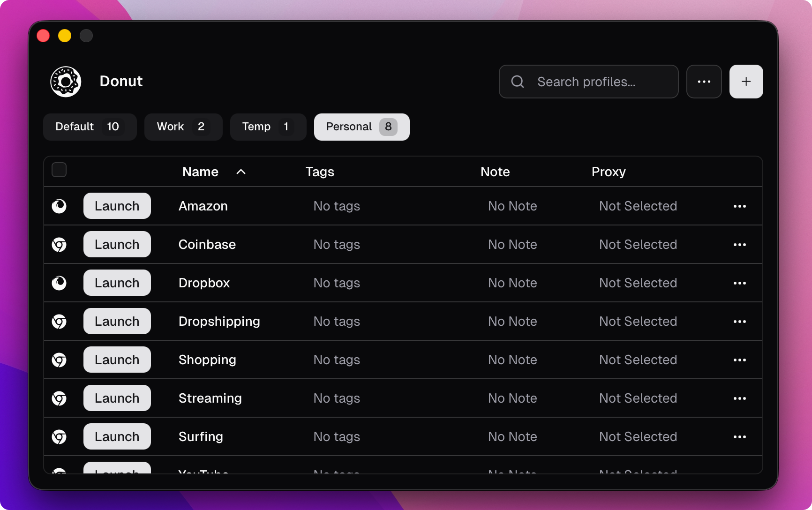Toggle the select-all checkbox in the table header

pyautogui.click(x=59, y=170)
